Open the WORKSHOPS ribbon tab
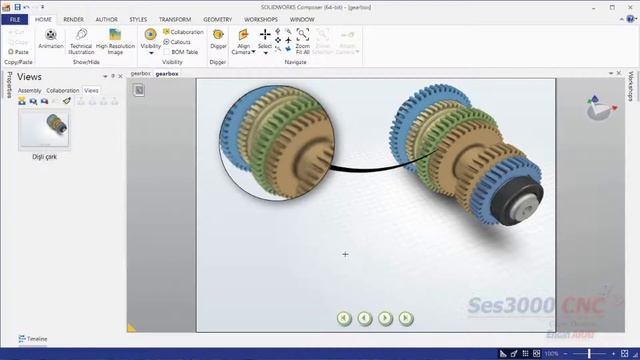Viewport: 640px width, 360px height. click(x=261, y=20)
